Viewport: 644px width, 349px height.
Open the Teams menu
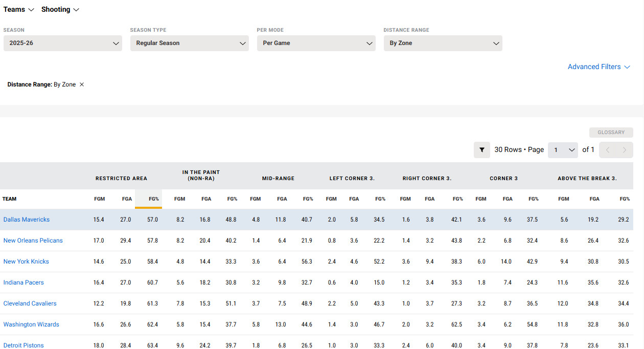(18, 10)
